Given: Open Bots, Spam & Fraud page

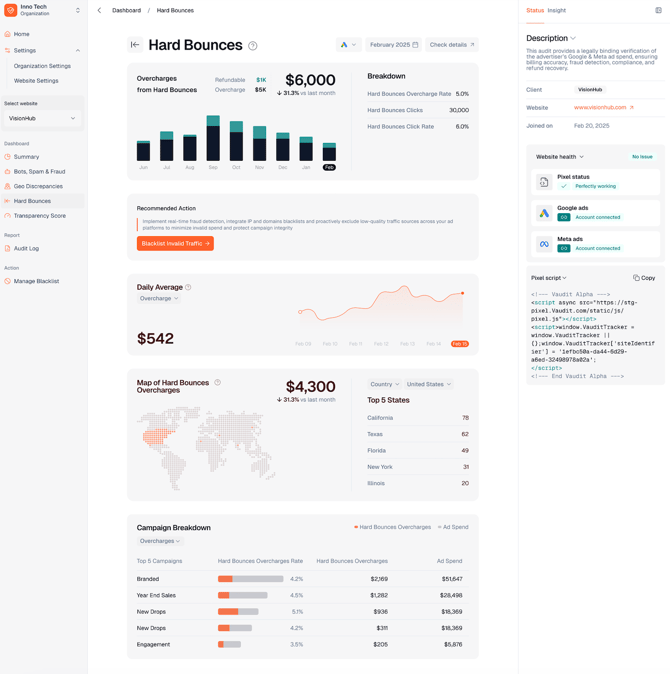Looking at the screenshot, I should click(40, 172).
